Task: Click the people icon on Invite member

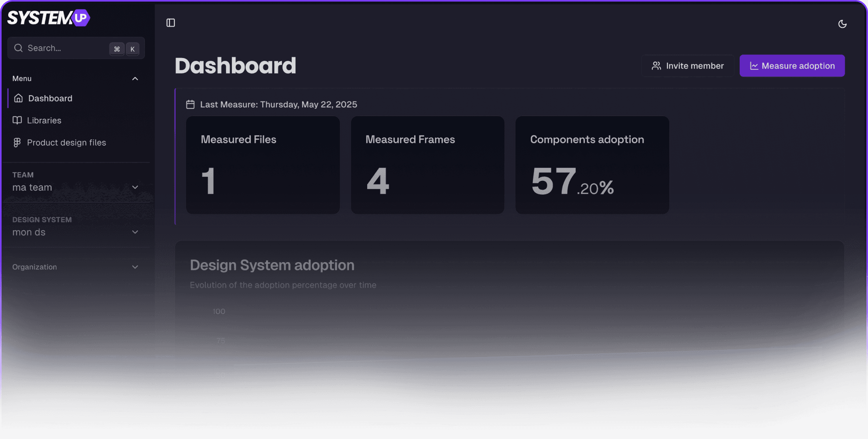Action: [x=656, y=66]
